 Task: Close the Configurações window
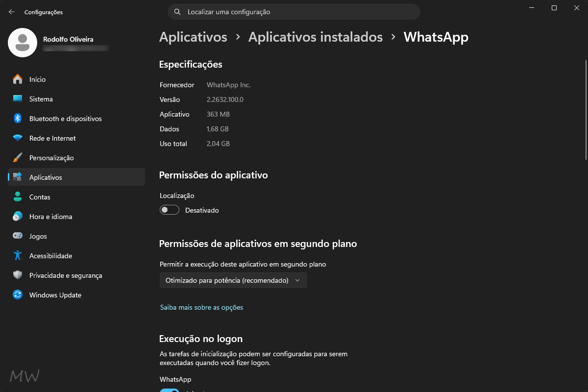click(x=577, y=8)
